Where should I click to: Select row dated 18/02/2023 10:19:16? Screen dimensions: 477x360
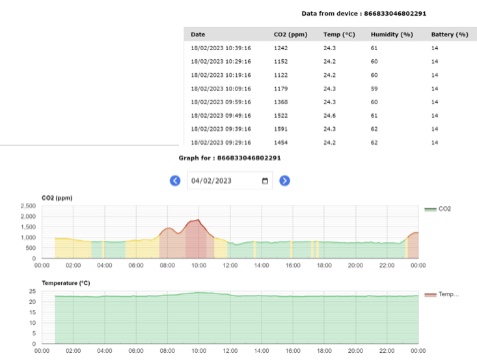click(x=330, y=75)
